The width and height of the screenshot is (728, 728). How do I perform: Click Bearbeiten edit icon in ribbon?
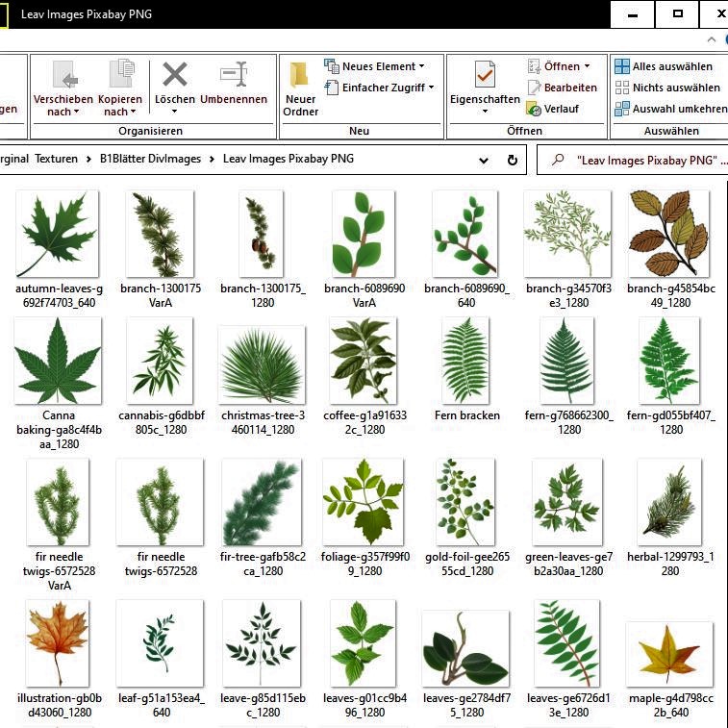534,88
